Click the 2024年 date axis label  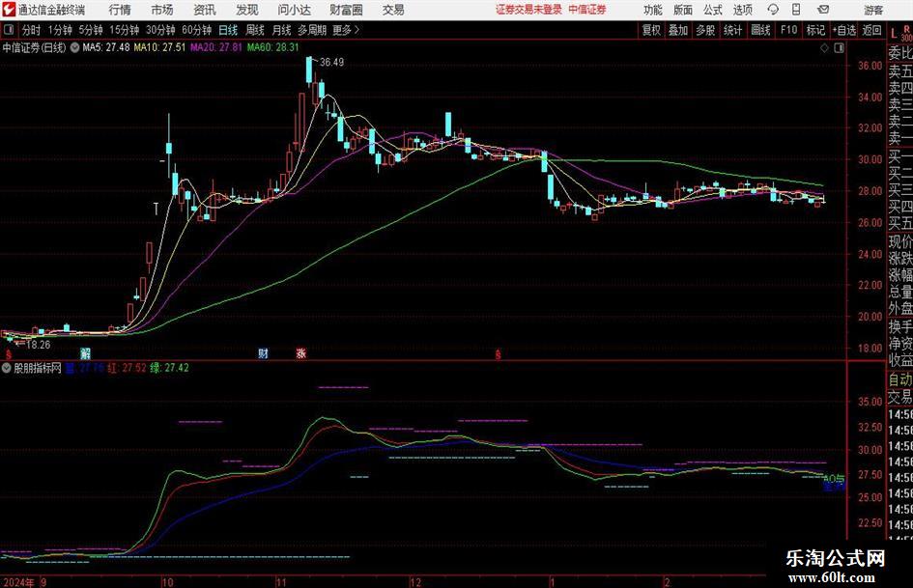18,582
